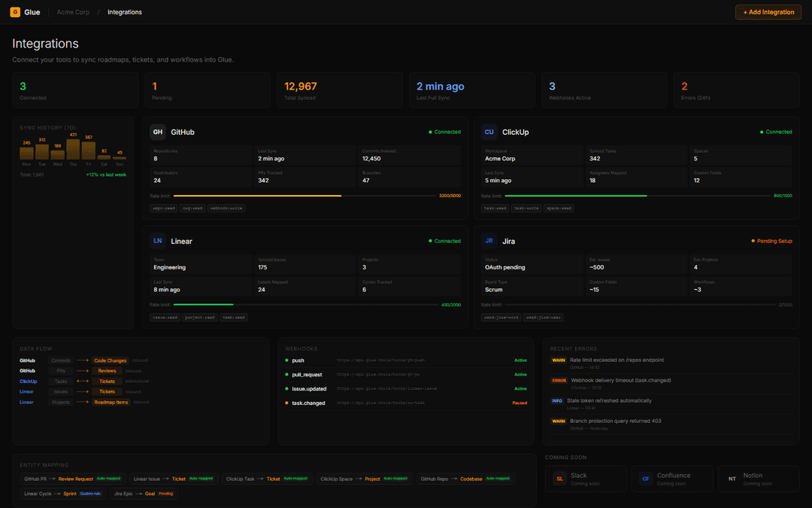Click the Paused status of task.changed webhook

[520, 403]
